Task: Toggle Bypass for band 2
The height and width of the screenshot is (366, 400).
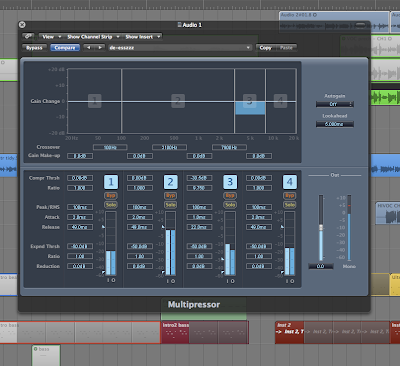Action: click(x=170, y=196)
